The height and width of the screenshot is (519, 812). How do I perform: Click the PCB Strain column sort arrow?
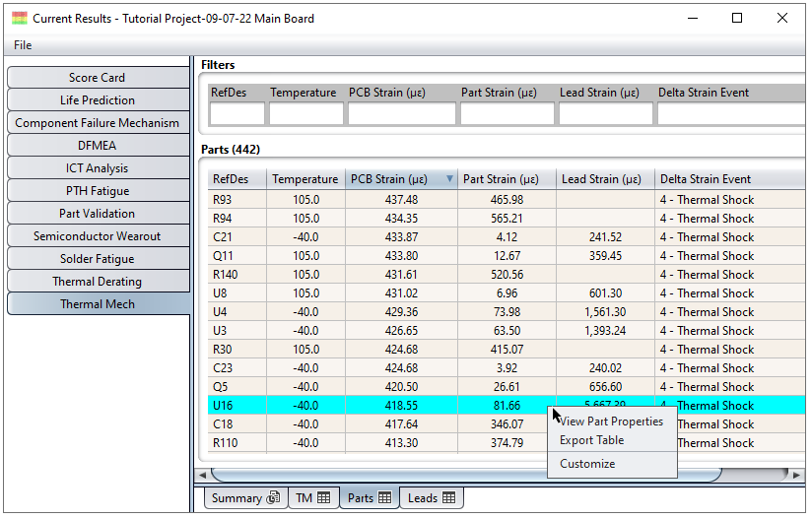tap(449, 179)
